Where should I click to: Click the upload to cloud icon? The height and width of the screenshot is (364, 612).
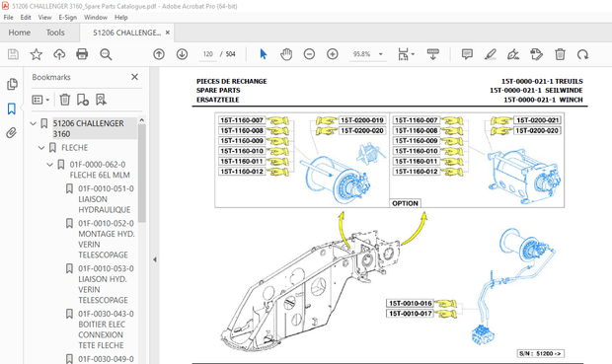pyautogui.click(x=59, y=54)
